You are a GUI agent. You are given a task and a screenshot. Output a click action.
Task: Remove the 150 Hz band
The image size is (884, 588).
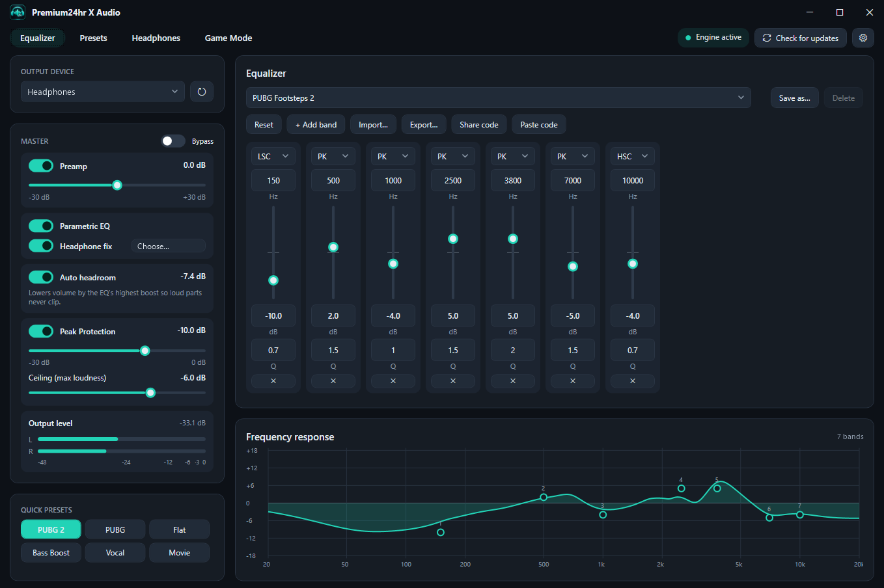pyautogui.click(x=273, y=381)
